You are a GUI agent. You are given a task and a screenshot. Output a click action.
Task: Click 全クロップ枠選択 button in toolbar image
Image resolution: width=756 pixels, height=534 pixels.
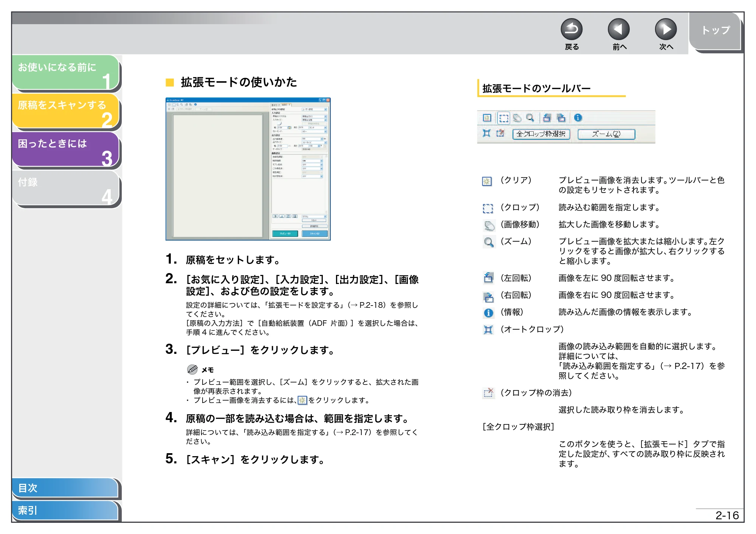tap(541, 134)
